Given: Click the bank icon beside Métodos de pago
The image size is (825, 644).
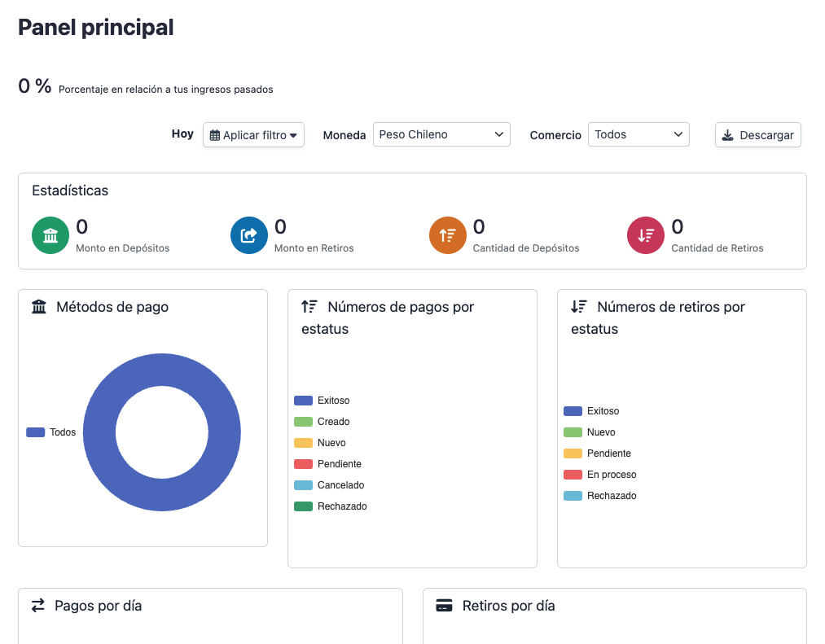Looking at the screenshot, I should (x=37, y=306).
